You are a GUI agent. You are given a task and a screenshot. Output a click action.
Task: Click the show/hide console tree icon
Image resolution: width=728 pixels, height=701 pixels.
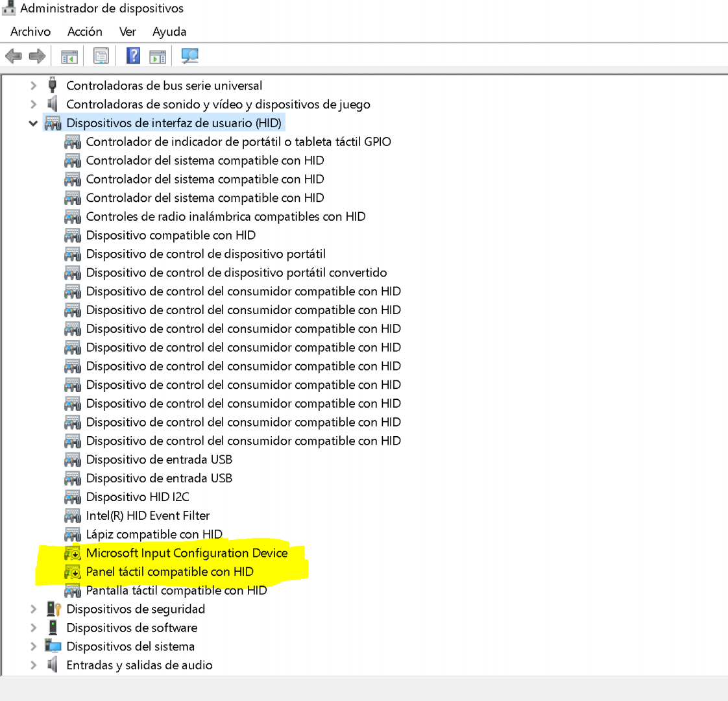(x=69, y=56)
